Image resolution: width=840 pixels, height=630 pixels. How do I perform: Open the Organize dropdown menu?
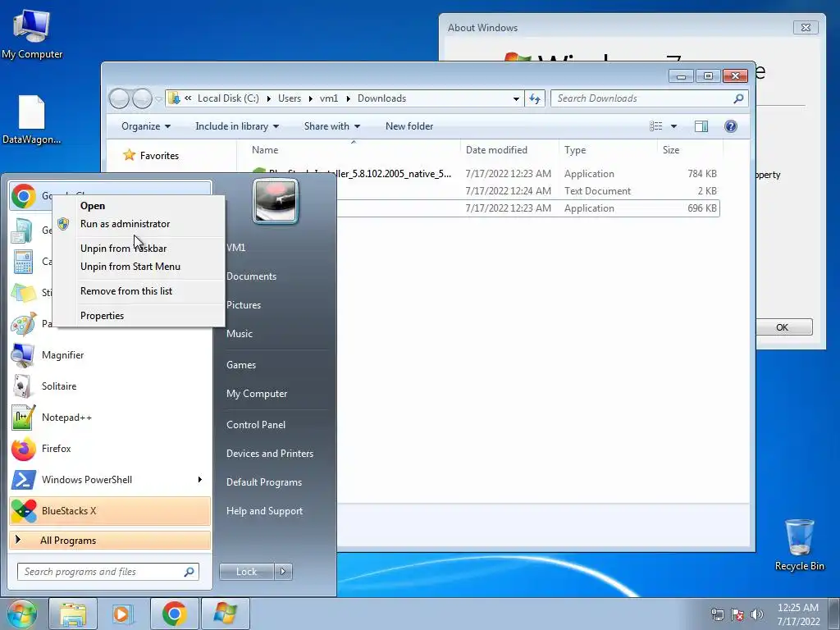[x=146, y=126]
